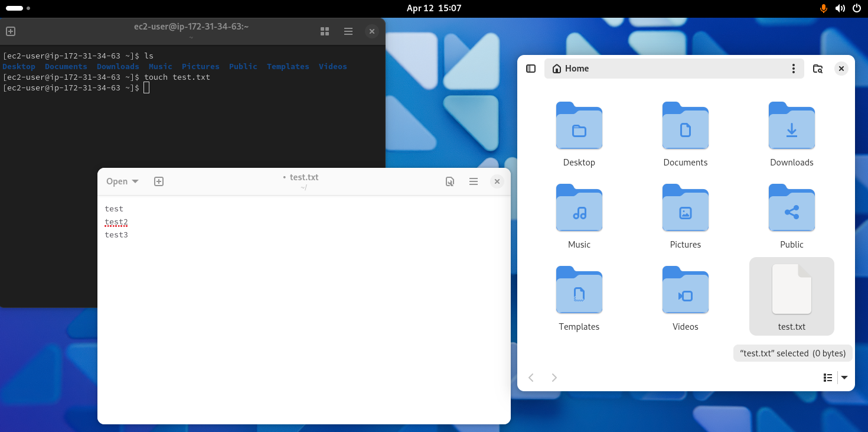Open the view options dropdown in Files
Viewport: 868px width, 432px height.
point(844,377)
